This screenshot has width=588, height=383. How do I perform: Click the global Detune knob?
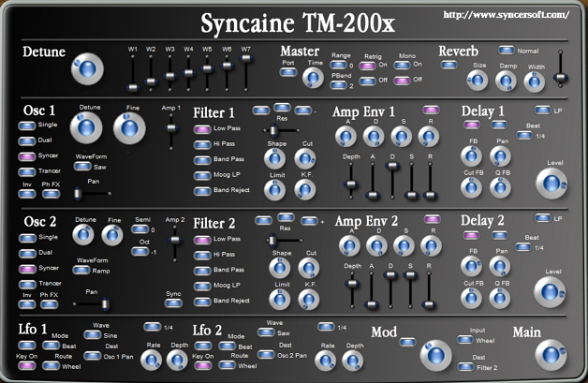[87, 69]
